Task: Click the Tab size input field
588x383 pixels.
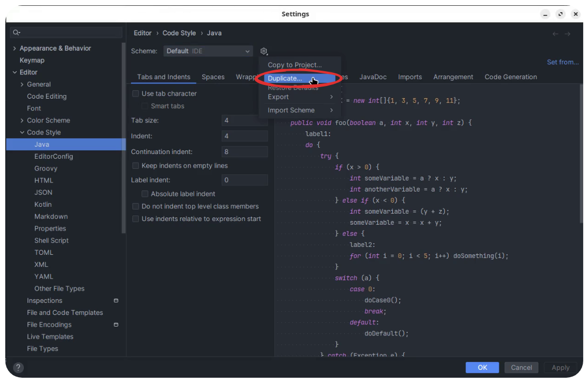Action: (x=244, y=120)
